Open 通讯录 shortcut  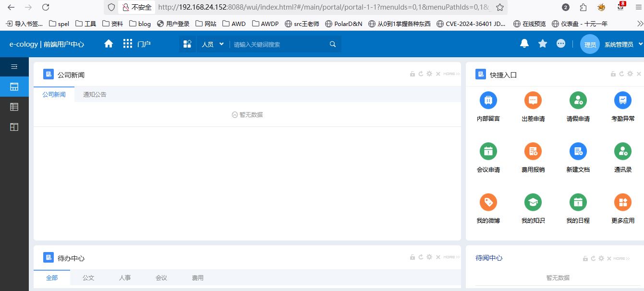[623, 158]
